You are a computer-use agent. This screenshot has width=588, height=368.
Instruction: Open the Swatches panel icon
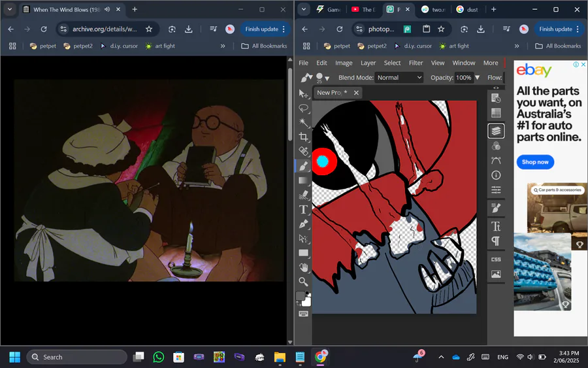496,113
